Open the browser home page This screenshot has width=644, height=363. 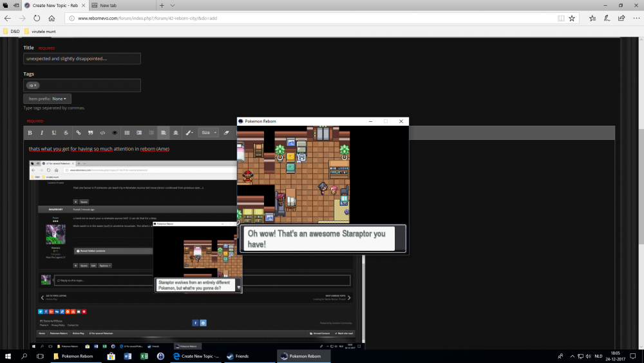(52, 18)
